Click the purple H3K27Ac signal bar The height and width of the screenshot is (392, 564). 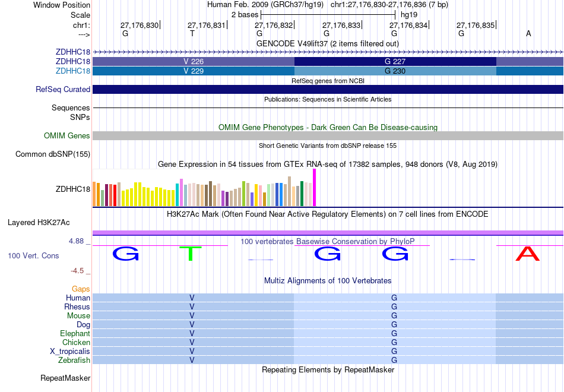pos(328,233)
